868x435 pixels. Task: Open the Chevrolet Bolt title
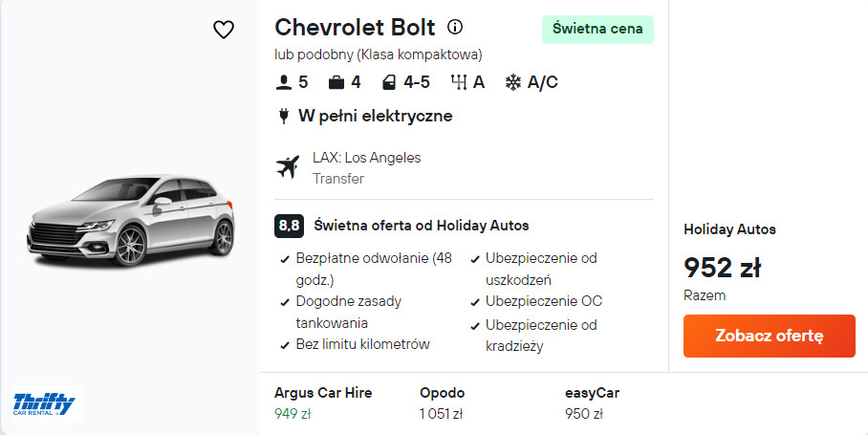click(x=355, y=27)
